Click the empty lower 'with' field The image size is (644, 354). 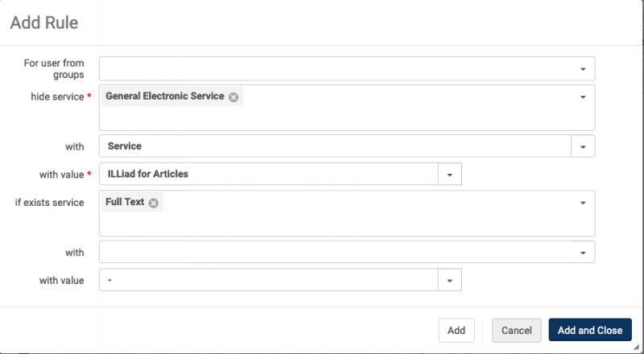(347, 252)
